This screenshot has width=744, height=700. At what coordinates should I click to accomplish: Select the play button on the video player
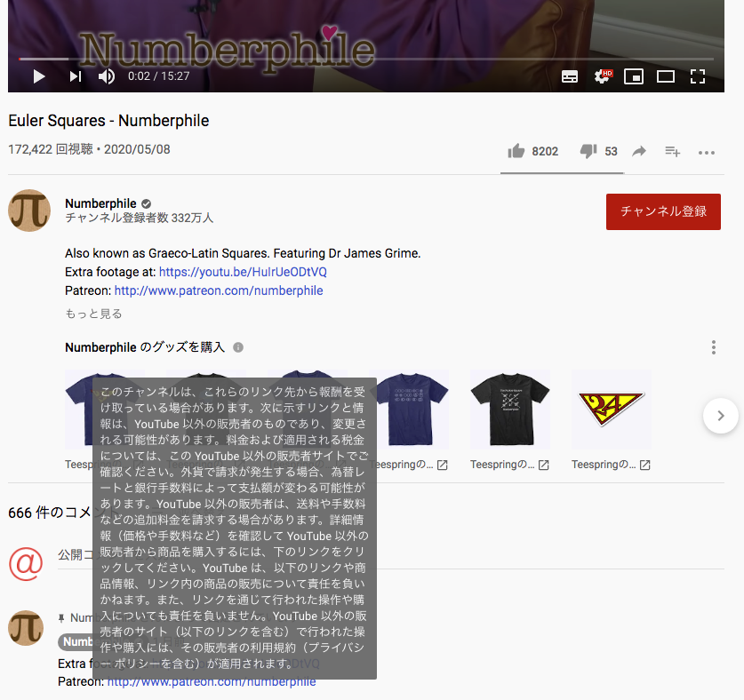pos(38,76)
